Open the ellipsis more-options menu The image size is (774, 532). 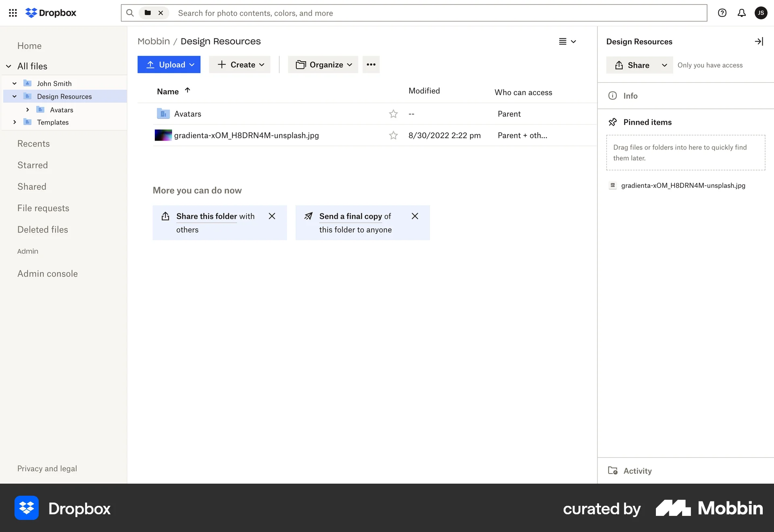pos(371,64)
